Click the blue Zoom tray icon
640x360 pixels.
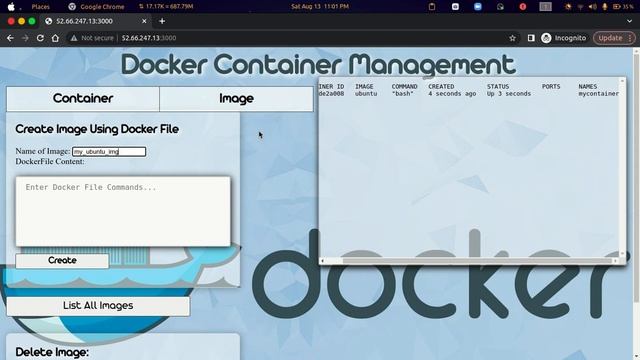pos(478,7)
